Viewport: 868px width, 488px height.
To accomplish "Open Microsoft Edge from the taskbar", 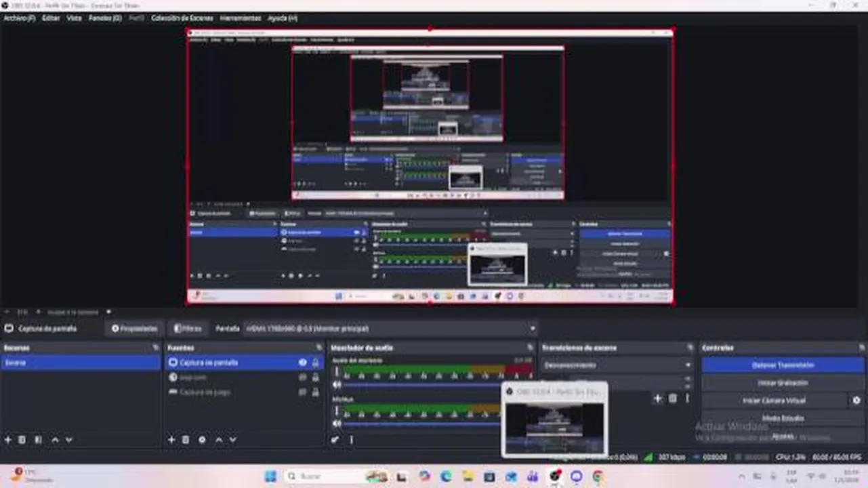I will click(x=446, y=476).
